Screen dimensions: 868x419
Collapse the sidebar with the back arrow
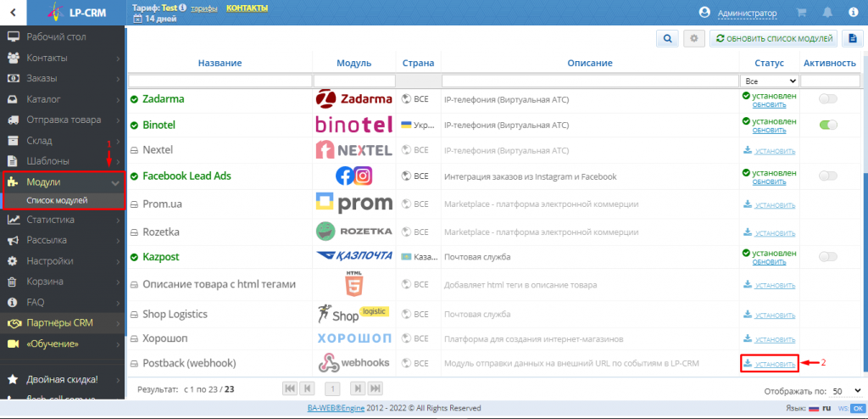pos(13,12)
